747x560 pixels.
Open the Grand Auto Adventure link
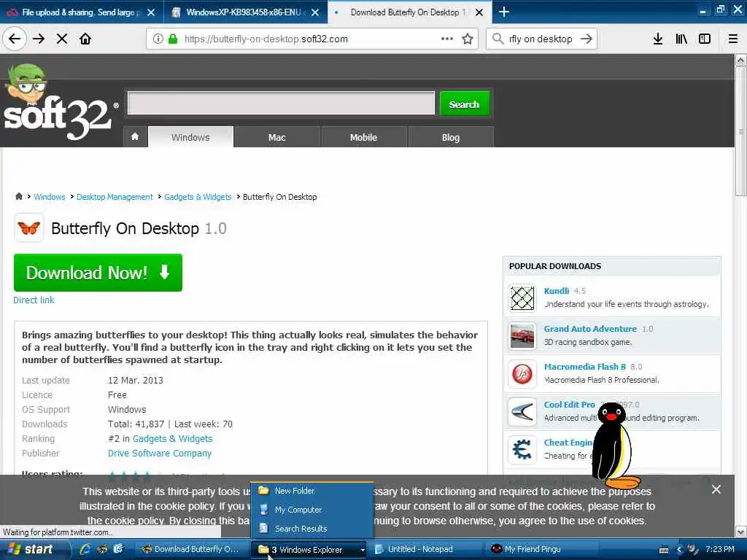click(590, 329)
